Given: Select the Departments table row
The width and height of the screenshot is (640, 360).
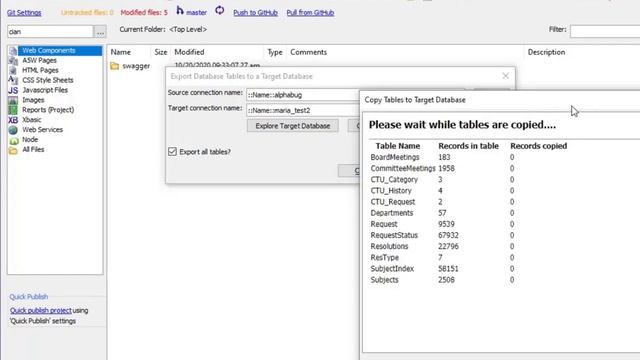Looking at the screenshot, I should pos(469,213).
